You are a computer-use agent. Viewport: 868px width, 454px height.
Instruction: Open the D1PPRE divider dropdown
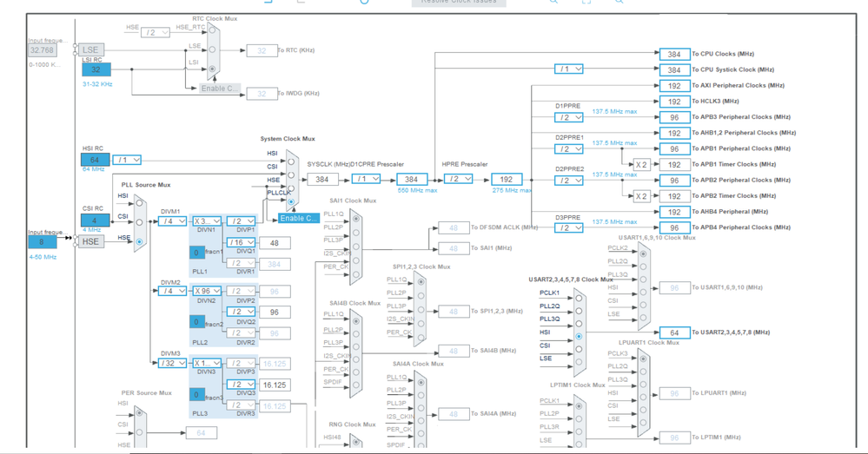coord(568,117)
